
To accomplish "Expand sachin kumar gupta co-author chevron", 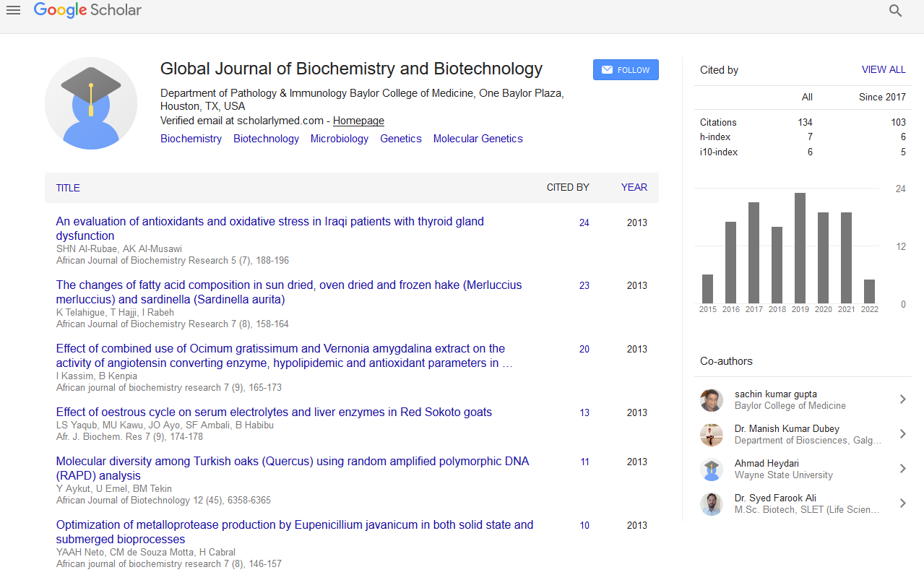I will point(902,399).
